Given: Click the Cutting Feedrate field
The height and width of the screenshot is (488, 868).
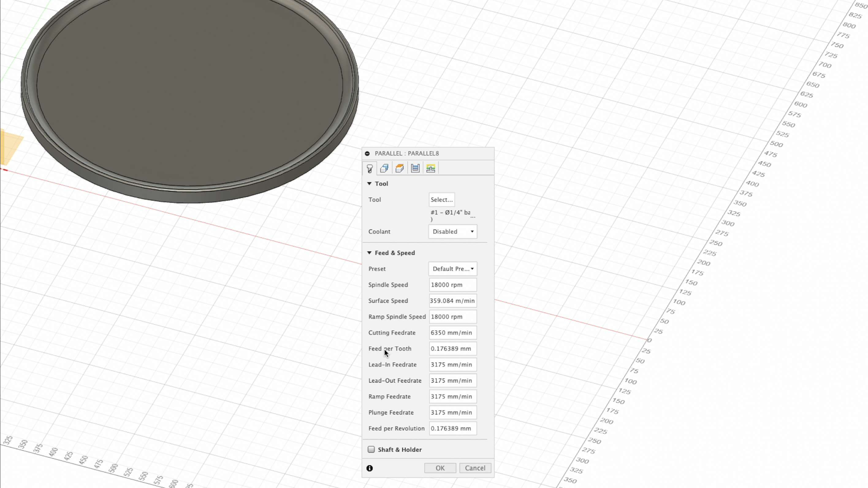Looking at the screenshot, I should click(x=452, y=333).
